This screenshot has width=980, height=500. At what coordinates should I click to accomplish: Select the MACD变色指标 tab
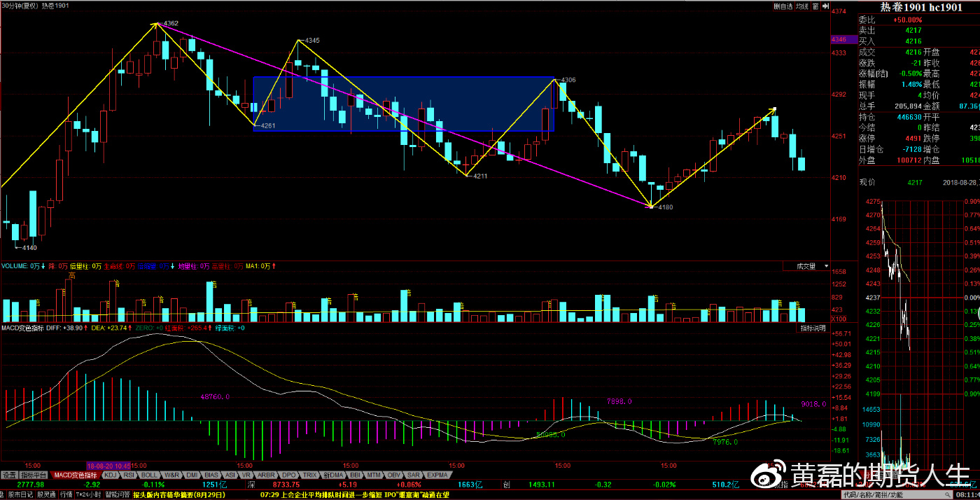pos(76,475)
